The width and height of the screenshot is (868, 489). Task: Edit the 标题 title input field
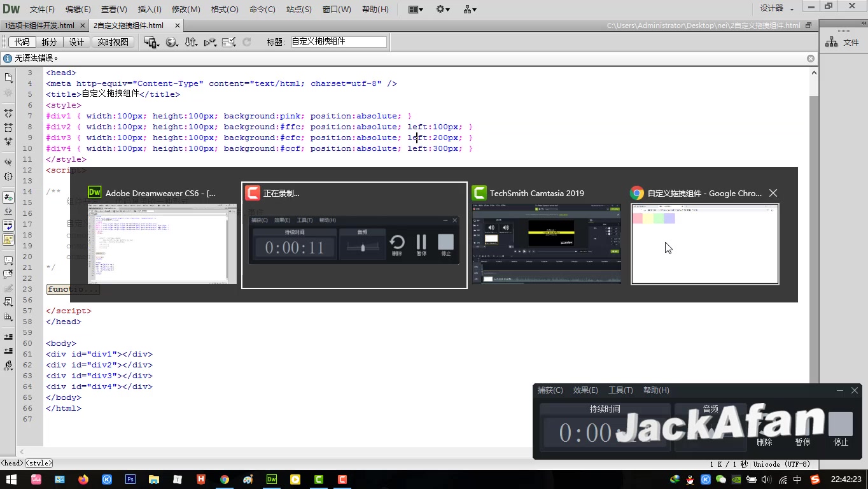[x=339, y=42]
